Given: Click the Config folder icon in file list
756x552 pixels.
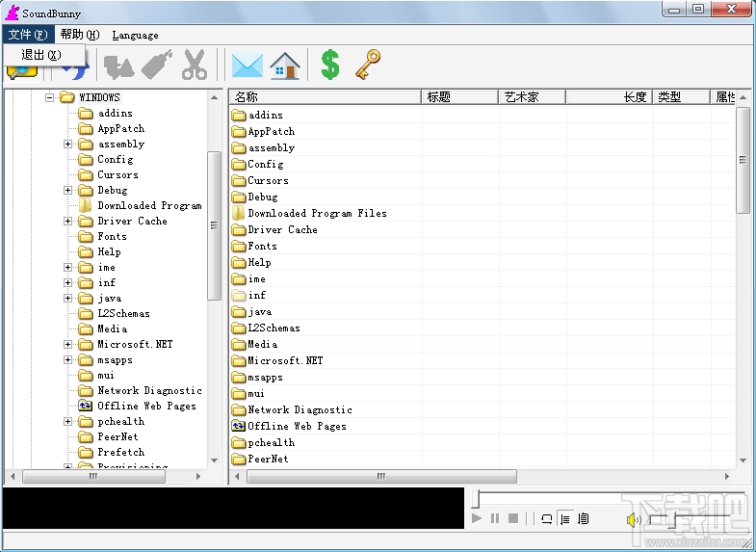Looking at the screenshot, I should pos(239,165).
